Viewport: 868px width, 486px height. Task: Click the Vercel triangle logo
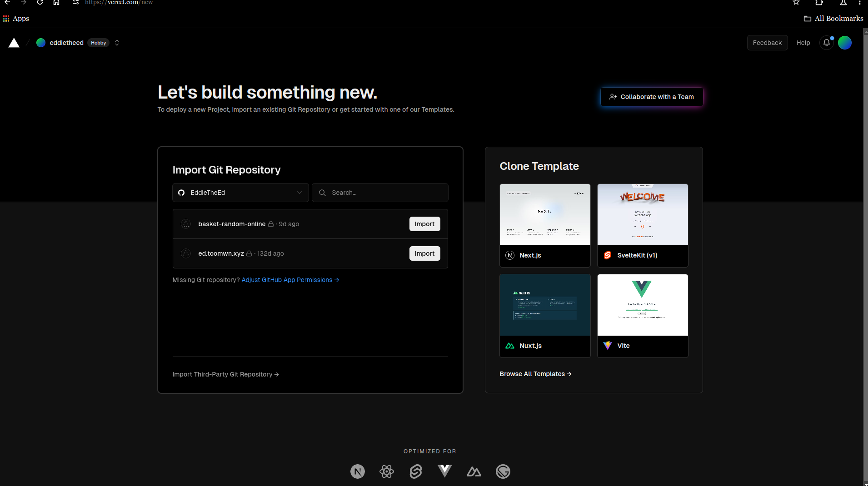click(14, 43)
